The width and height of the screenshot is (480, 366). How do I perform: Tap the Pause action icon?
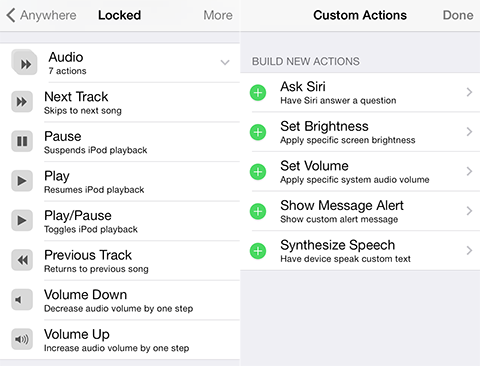[22, 141]
